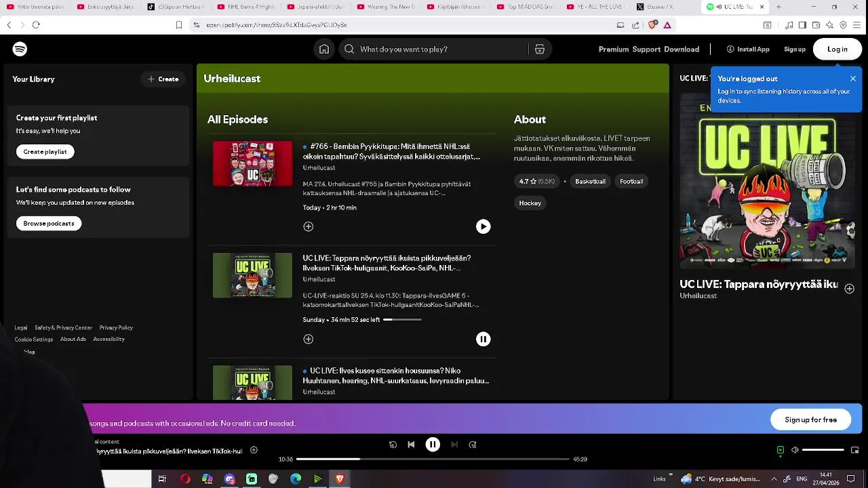Click the Create playlist button
Viewport: 868px width, 488px height.
45,151
